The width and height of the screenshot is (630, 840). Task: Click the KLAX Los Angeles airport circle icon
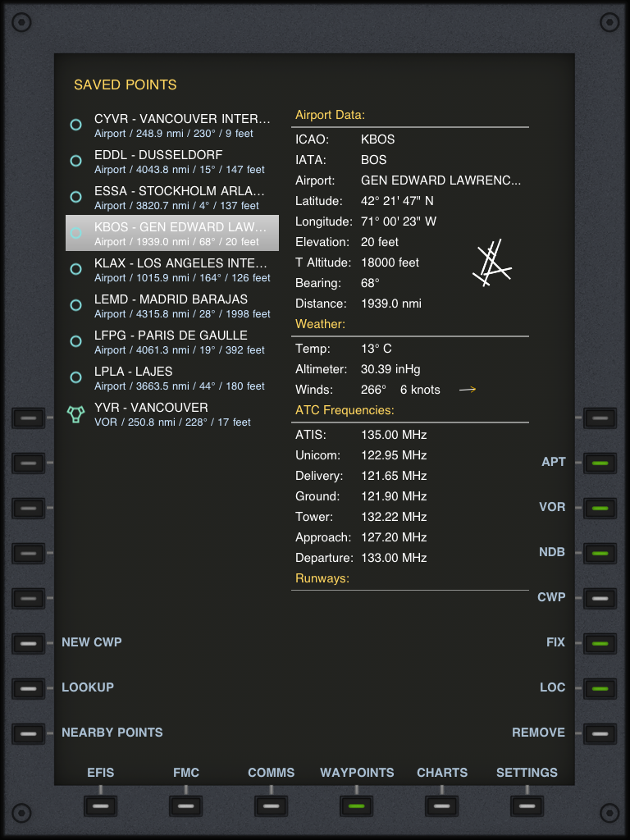(75, 270)
